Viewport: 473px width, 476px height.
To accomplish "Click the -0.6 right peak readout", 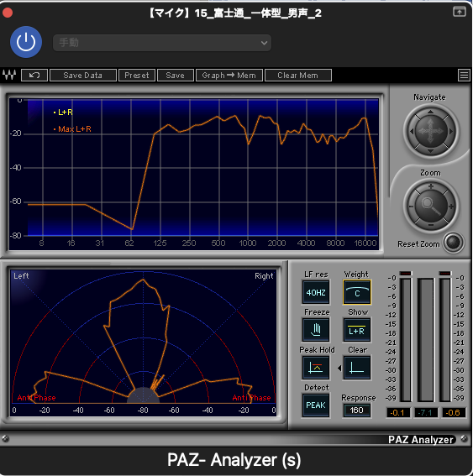I will click(x=453, y=413).
